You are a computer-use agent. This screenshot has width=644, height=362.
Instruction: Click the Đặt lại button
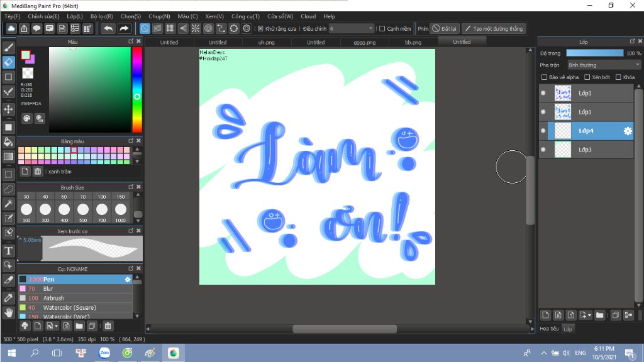point(445,29)
